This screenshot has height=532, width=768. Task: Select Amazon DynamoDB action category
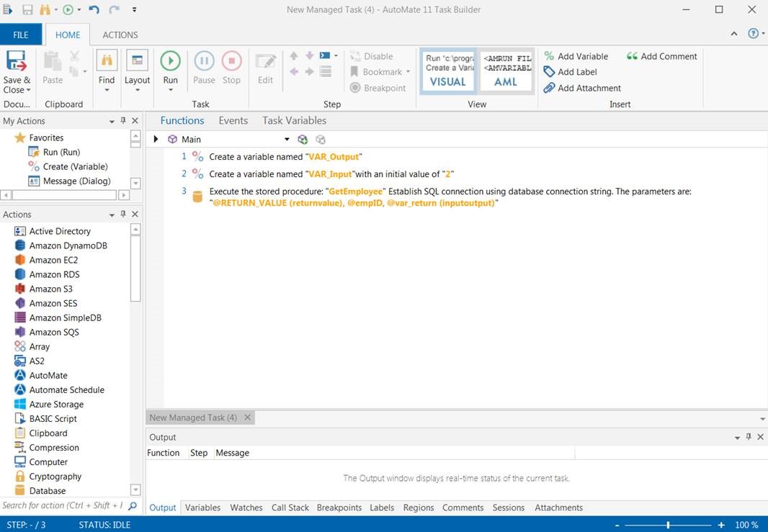(x=68, y=245)
